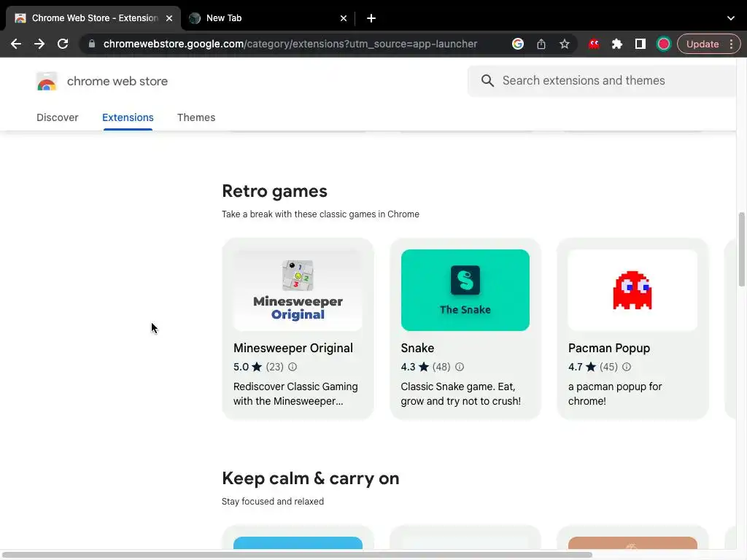Open the Minesweeper Original thumbnail image
Screen dimensions: 747x560
(x=298, y=290)
